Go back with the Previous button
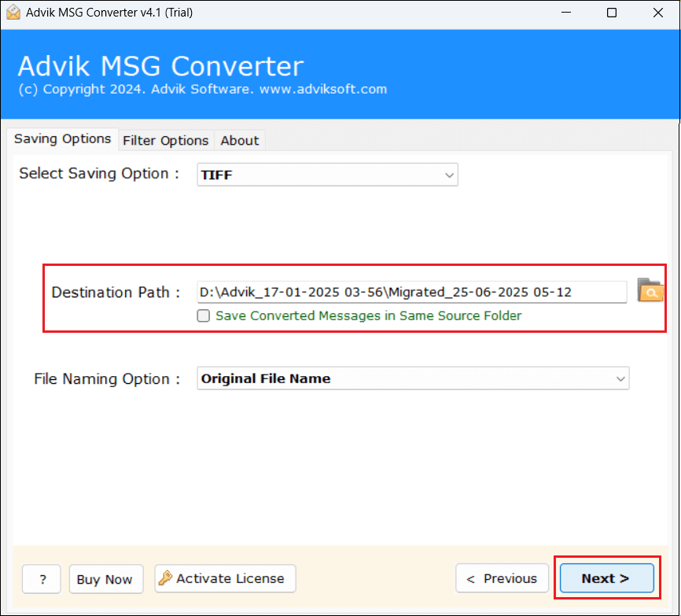Viewport: 681px width, 616px height. pyautogui.click(x=502, y=578)
